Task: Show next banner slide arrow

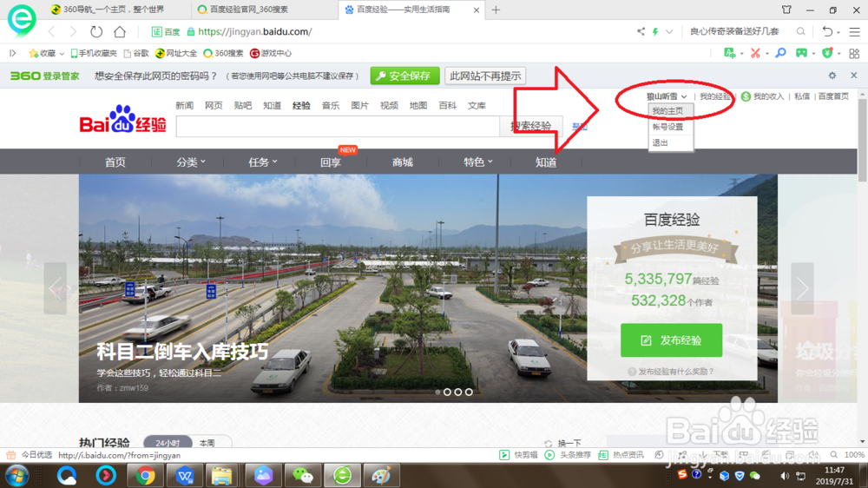Action: pos(802,288)
